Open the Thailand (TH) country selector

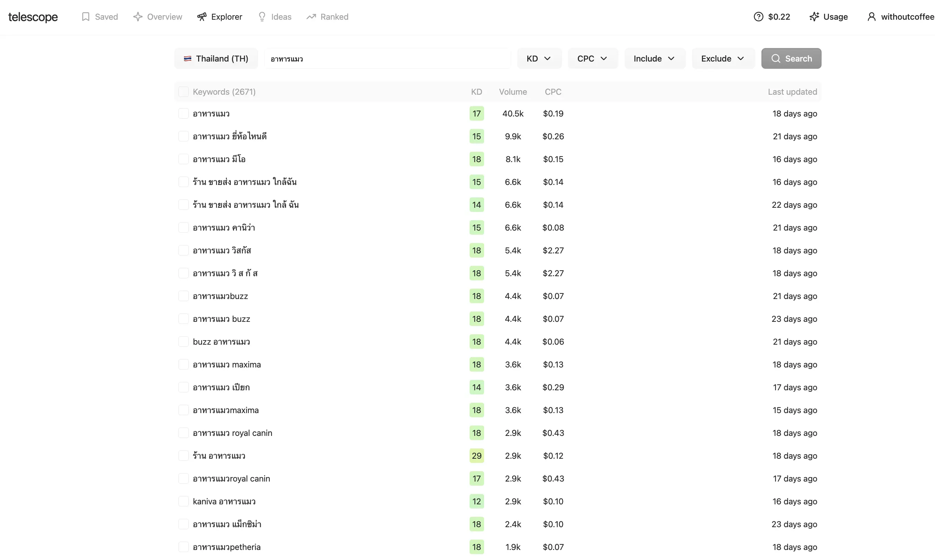216,58
